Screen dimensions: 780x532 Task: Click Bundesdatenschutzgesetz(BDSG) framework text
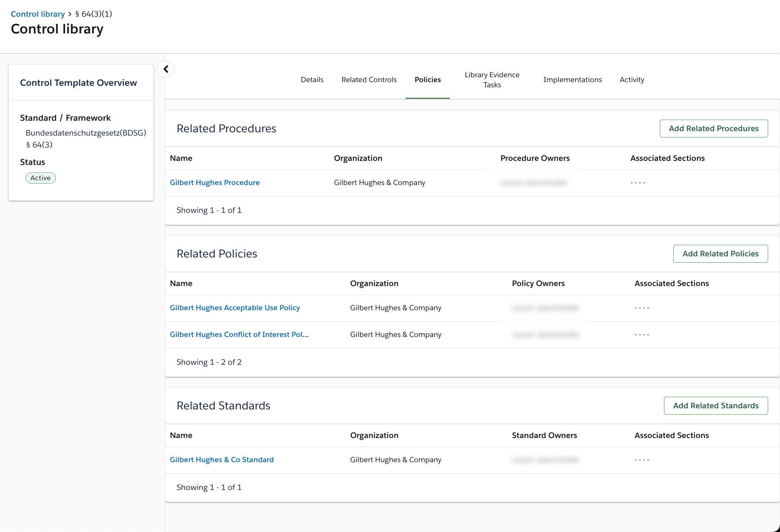pyautogui.click(x=86, y=133)
